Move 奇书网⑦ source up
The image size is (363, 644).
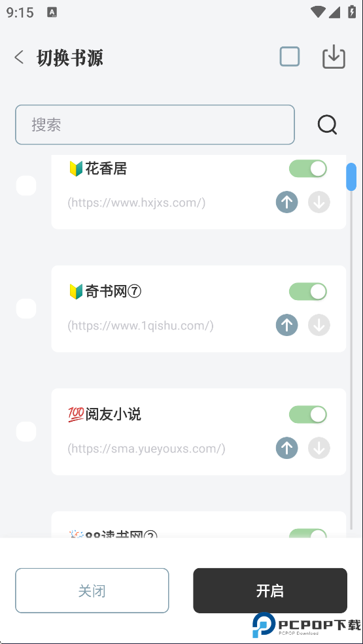[286, 325]
